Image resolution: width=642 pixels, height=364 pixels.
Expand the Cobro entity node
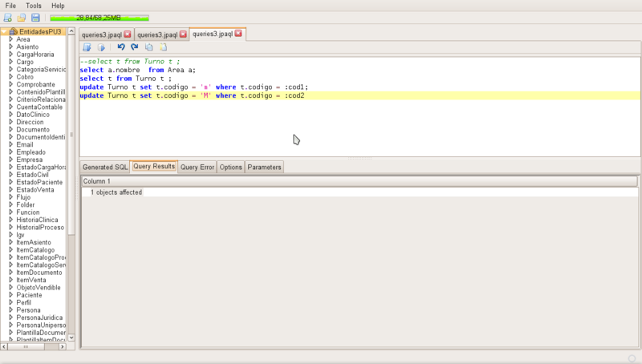pyautogui.click(x=10, y=77)
